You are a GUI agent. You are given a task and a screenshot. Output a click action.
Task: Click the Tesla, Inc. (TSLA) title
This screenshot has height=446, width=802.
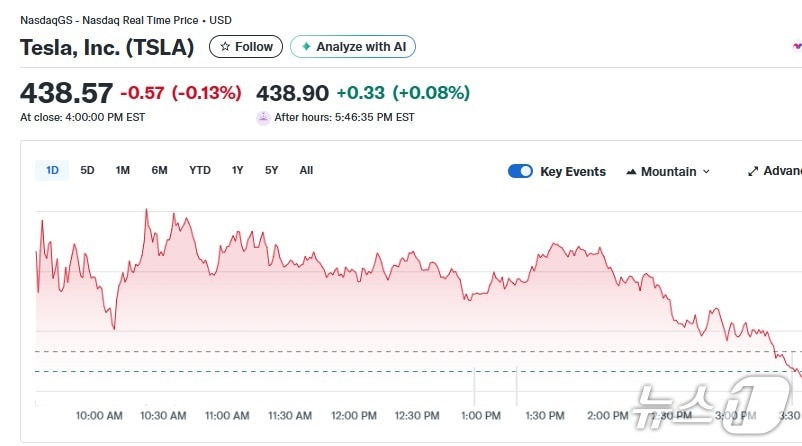pyautogui.click(x=107, y=47)
